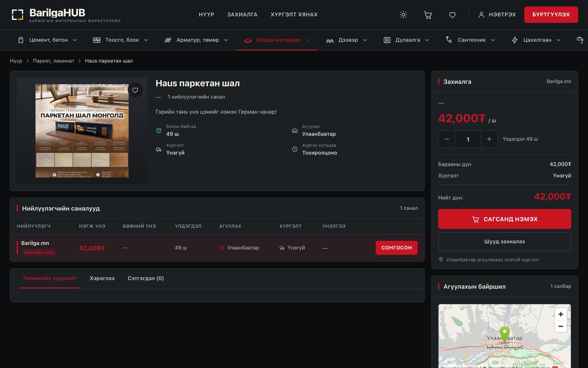Click the Арматур, төмөр rebar icon

[x=168, y=40]
